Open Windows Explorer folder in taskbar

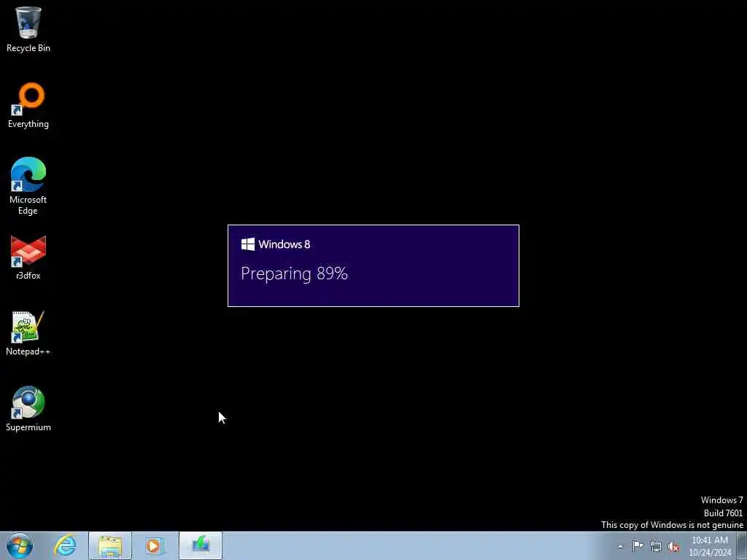110,545
